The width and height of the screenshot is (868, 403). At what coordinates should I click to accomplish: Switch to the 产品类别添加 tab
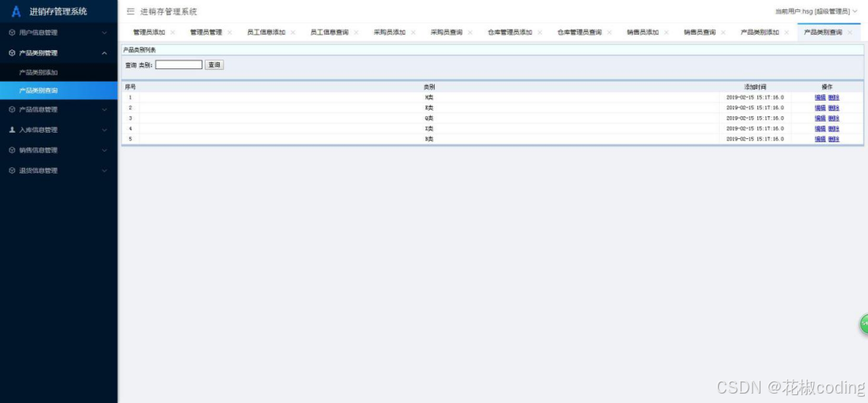(760, 32)
